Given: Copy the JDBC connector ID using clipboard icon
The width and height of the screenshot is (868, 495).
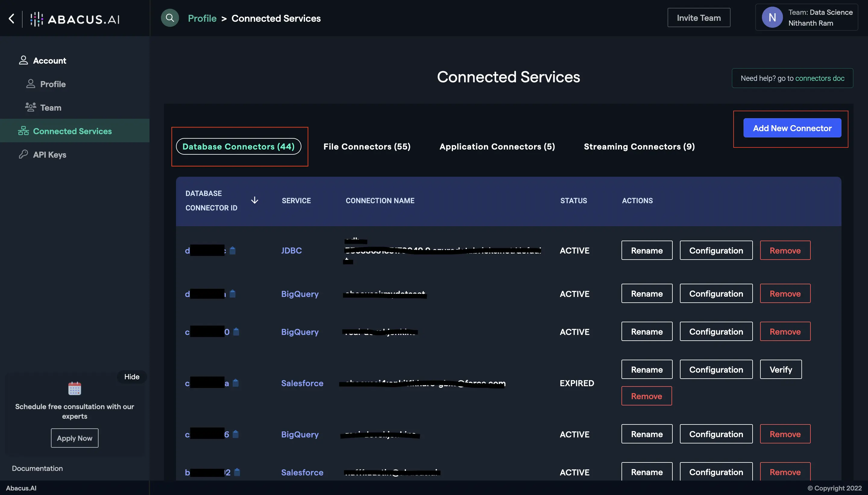Looking at the screenshot, I should click(x=232, y=251).
